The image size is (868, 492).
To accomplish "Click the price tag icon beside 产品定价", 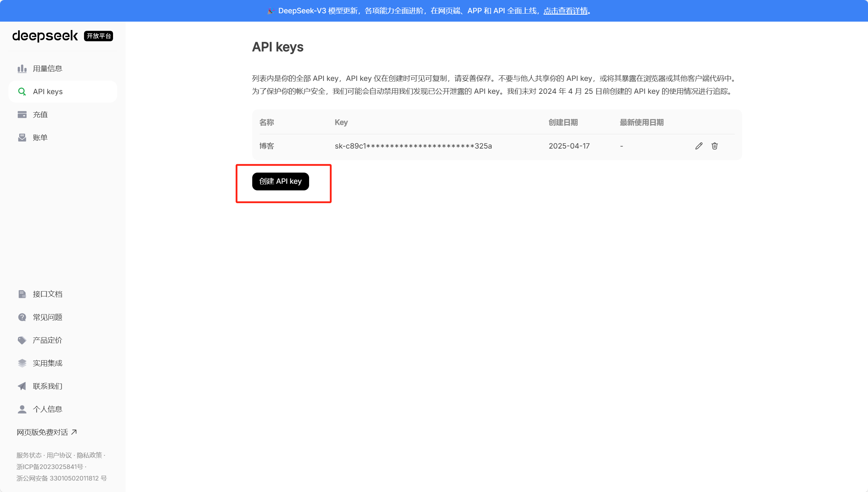I will tap(22, 340).
